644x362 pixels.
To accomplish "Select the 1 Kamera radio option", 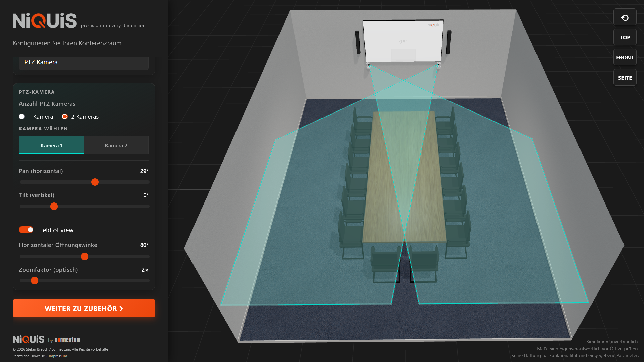I will click(x=22, y=117).
